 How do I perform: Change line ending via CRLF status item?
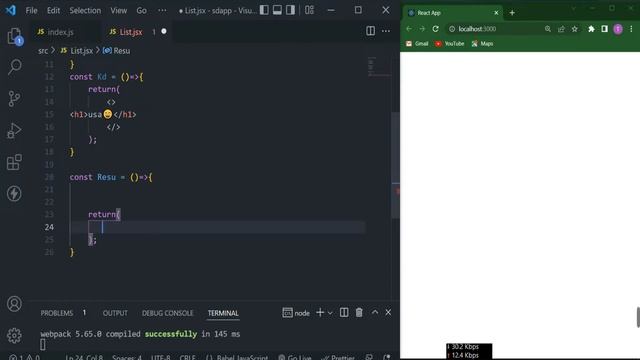pos(187,357)
